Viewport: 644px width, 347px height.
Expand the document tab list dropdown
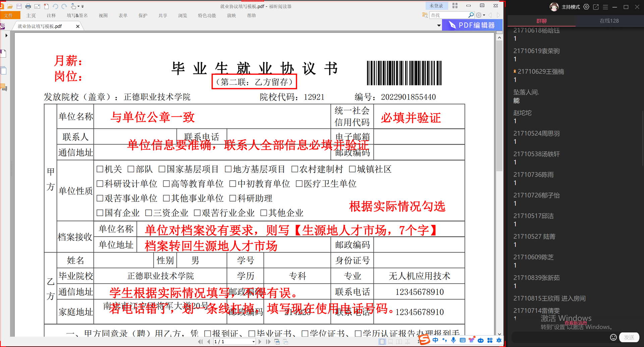[x=438, y=25]
